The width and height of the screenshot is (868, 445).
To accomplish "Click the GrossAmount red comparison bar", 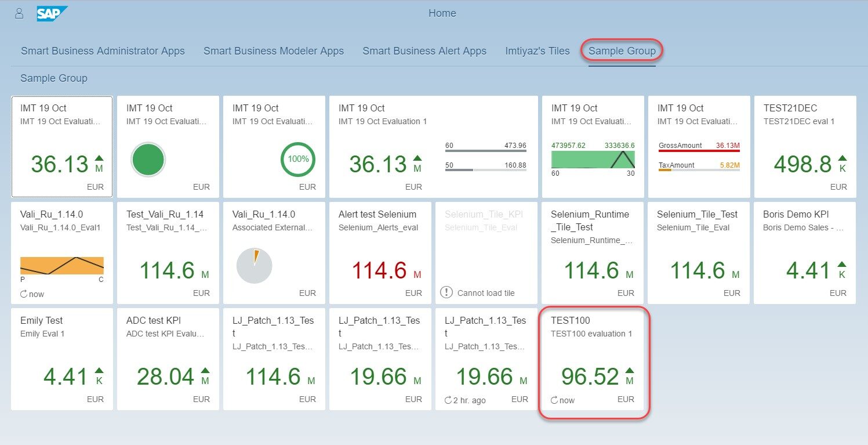I will coord(699,151).
